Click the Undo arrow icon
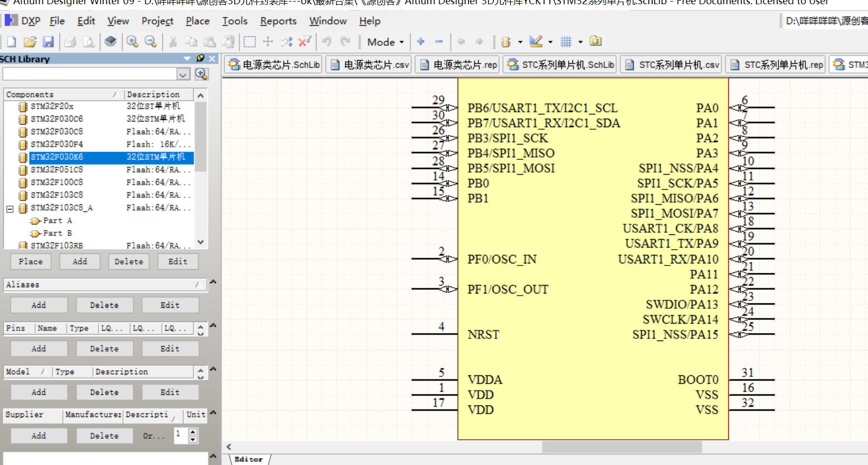 (x=327, y=42)
